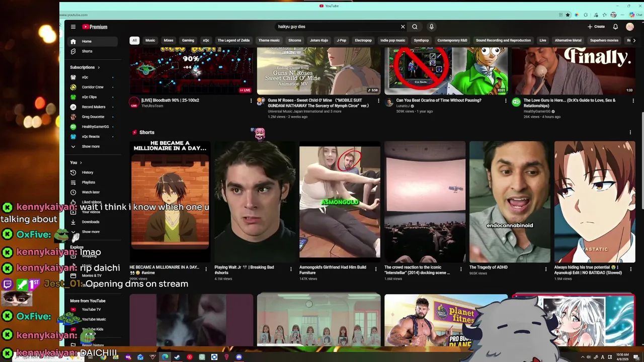Play the Bloodbath 90% live stream thumbnail
644x362 pixels.
[191, 71]
